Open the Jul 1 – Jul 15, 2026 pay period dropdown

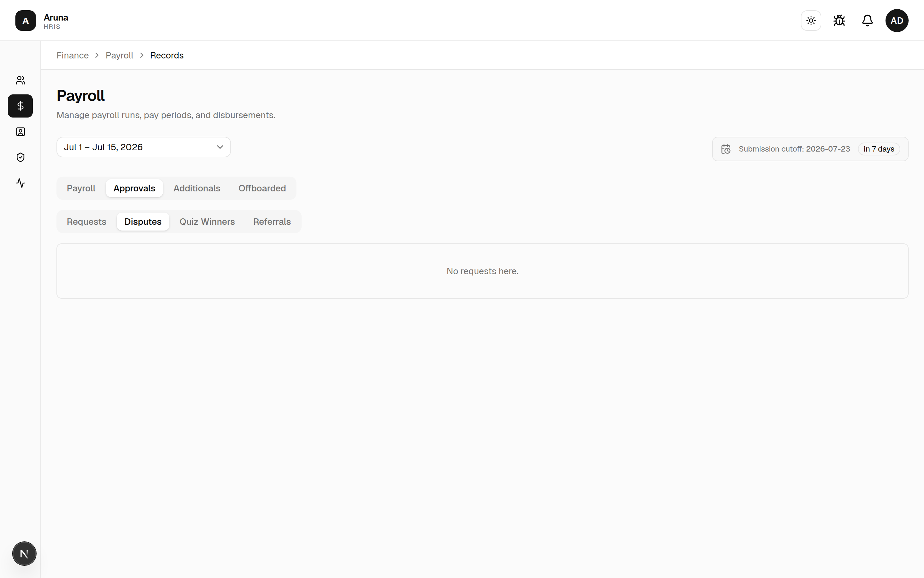pos(143,147)
